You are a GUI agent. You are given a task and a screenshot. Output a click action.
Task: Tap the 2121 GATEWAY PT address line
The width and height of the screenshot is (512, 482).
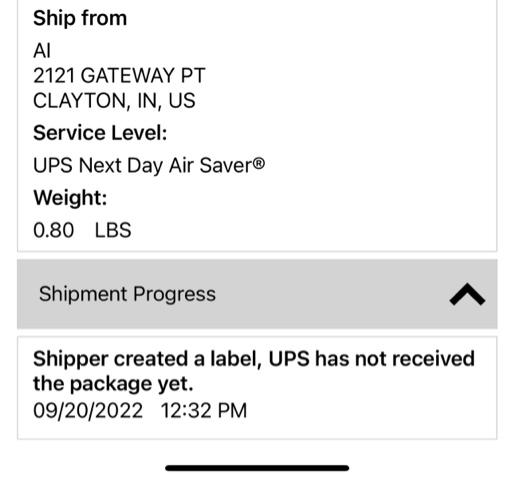pyautogui.click(x=119, y=75)
